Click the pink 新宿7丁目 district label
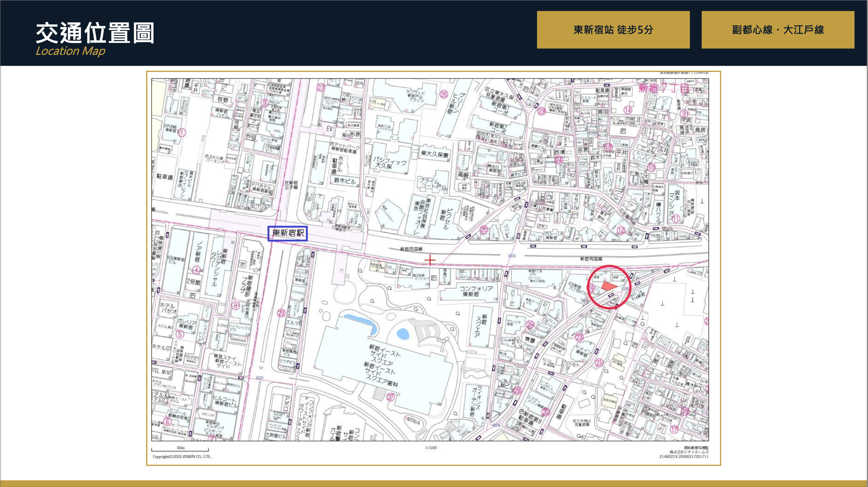Image resolution: width=868 pixels, height=487 pixels. (x=663, y=88)
